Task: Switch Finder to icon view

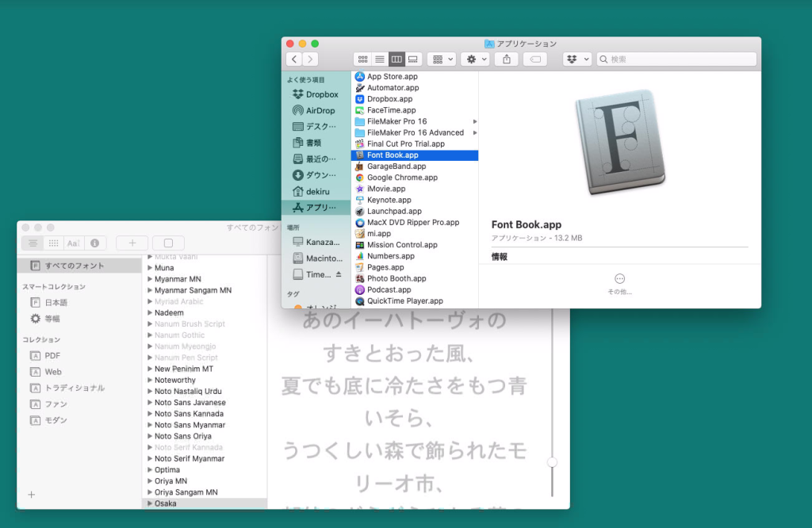Action: [x=362, y=59]
